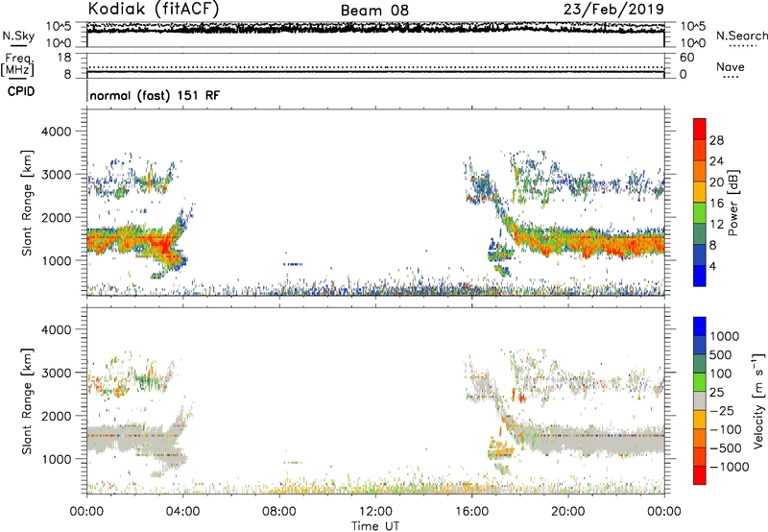Click the 'Freq. [MHz]' axis label
Viewport: 768px width, 532px height.
[18, 64]
